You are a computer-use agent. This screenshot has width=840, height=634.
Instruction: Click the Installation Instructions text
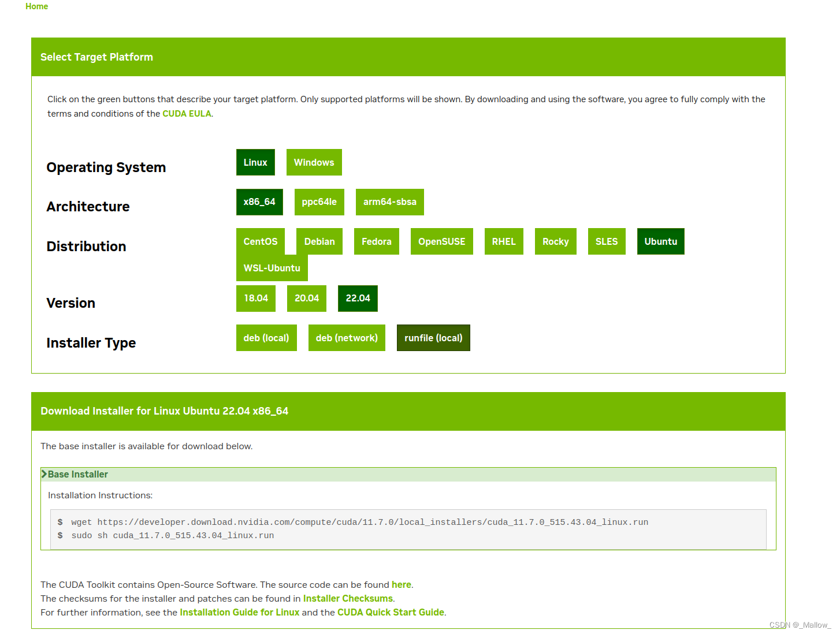(x=101, y=495)
